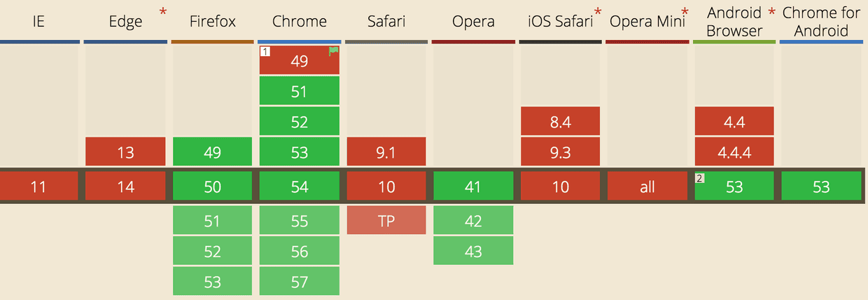868x300 pixels.
Task: Click the asterisk beside Android Browser
Action: (772, 13)
